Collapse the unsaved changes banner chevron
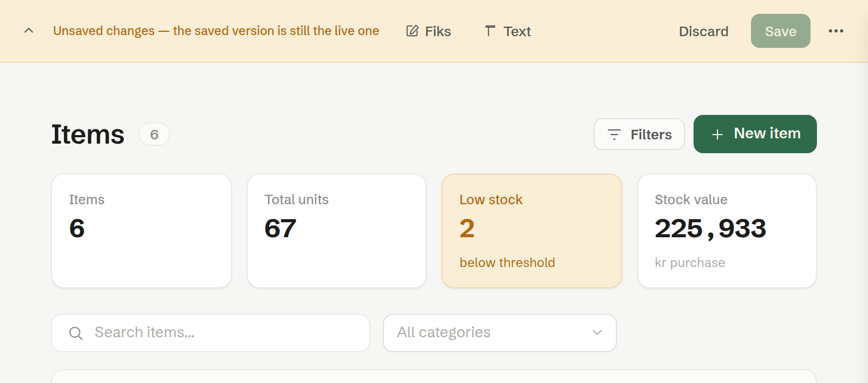 pos(29,31)
